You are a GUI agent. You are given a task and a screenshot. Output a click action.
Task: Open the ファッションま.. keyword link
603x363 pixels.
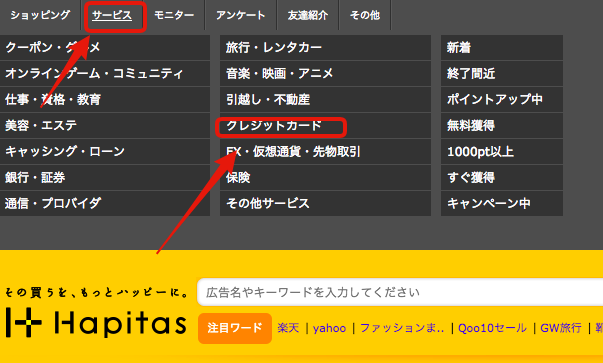tap(402, 328)
